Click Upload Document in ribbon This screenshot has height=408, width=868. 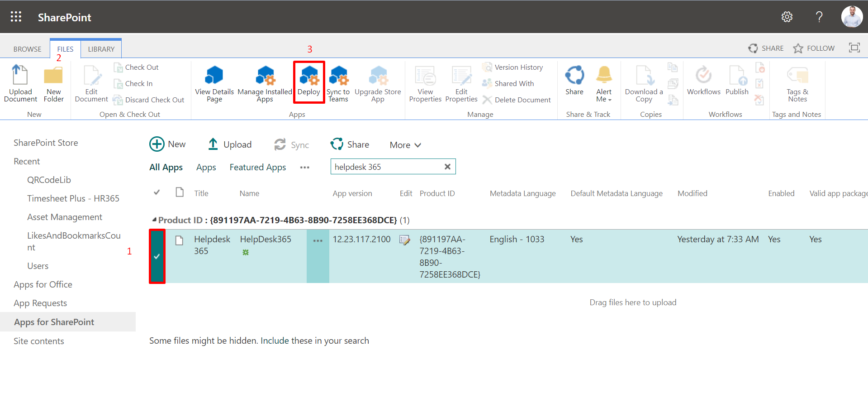click(x=20, y=83)
